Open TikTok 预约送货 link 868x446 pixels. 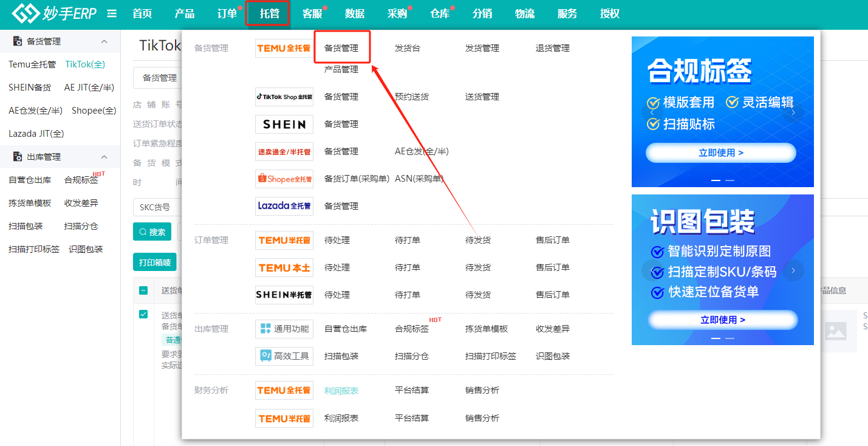[412, 97]
